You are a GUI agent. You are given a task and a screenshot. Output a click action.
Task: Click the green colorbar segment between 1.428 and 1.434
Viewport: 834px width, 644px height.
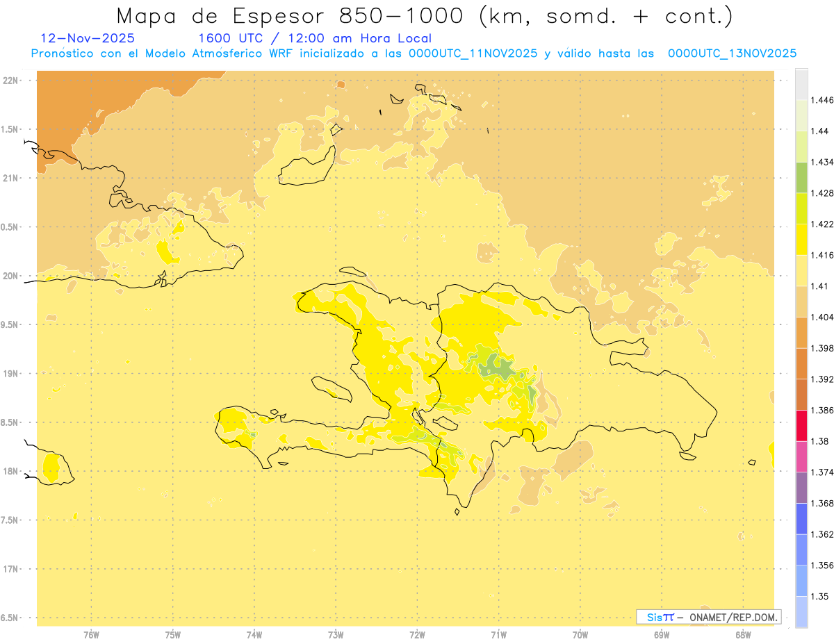[x=801, y=177]
